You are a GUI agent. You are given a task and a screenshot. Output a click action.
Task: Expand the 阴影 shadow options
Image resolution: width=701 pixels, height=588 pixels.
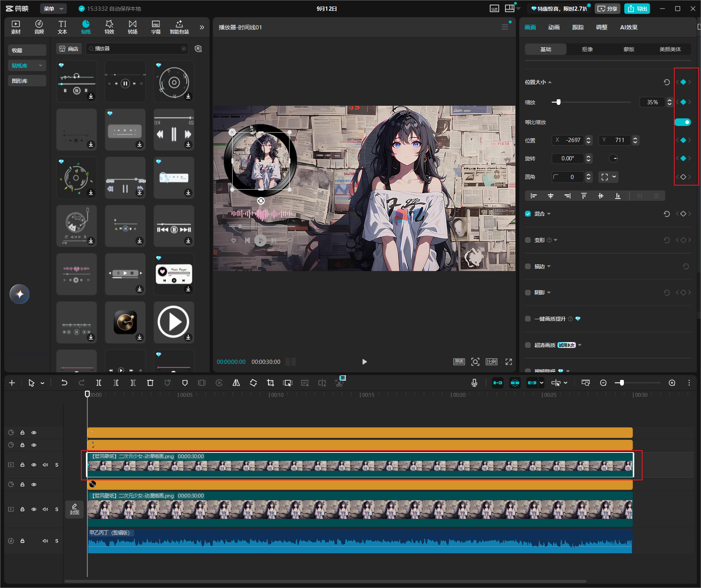point(549,292)
